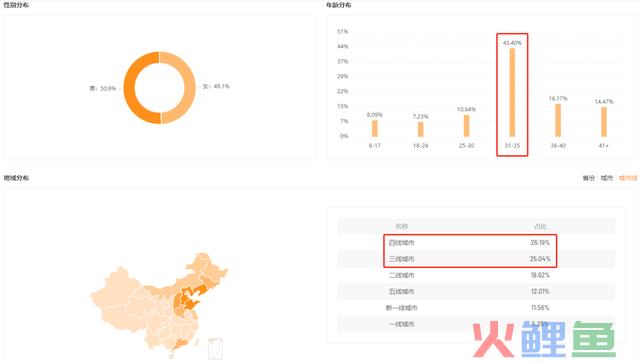Screen dimensions: 640x363
Task: Select the 新一线城市 table row
Action: [x=476, y=308]
